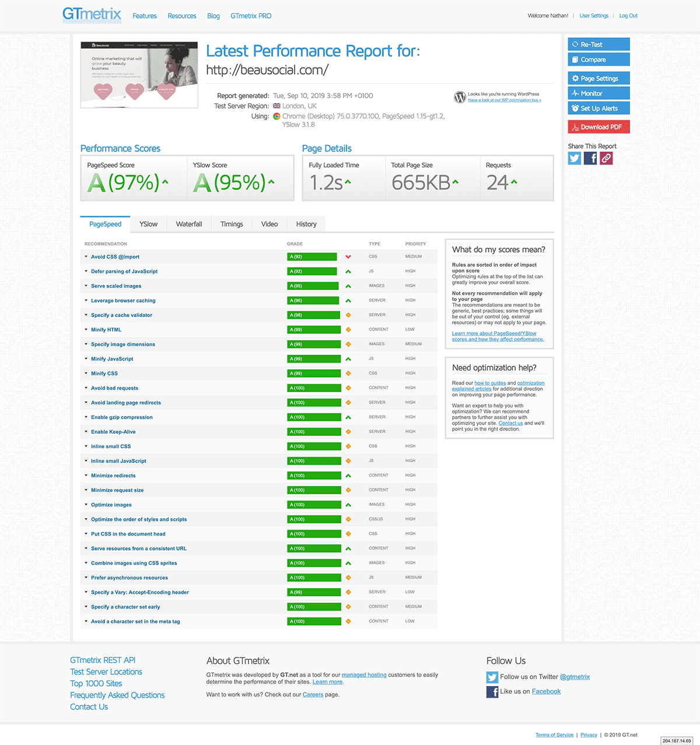Screen dimensions: 700x745
Task: Click green arrow beside PageSpeed score
Action: [x=165, y=182]
